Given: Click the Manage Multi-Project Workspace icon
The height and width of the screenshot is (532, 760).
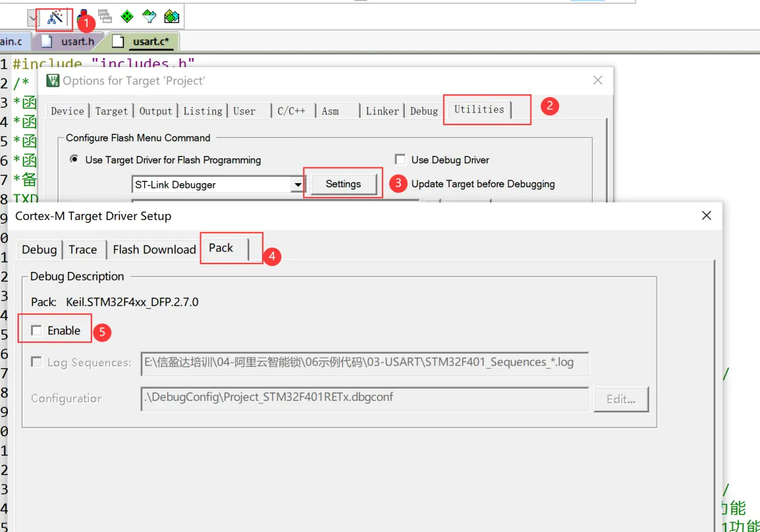Looking at the screenshot, I should coord(105,17).
